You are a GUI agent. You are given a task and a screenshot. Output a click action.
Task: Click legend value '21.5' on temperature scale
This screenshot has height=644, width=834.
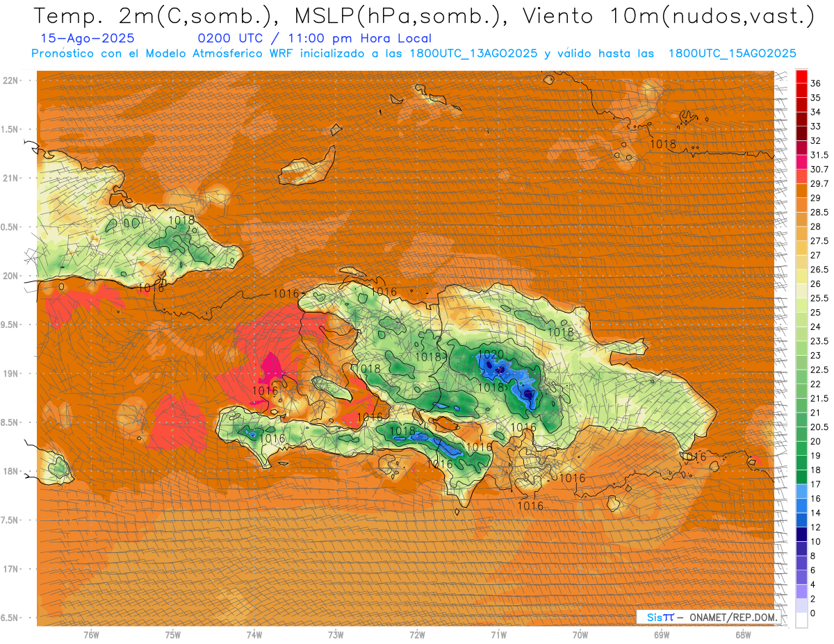819,399
